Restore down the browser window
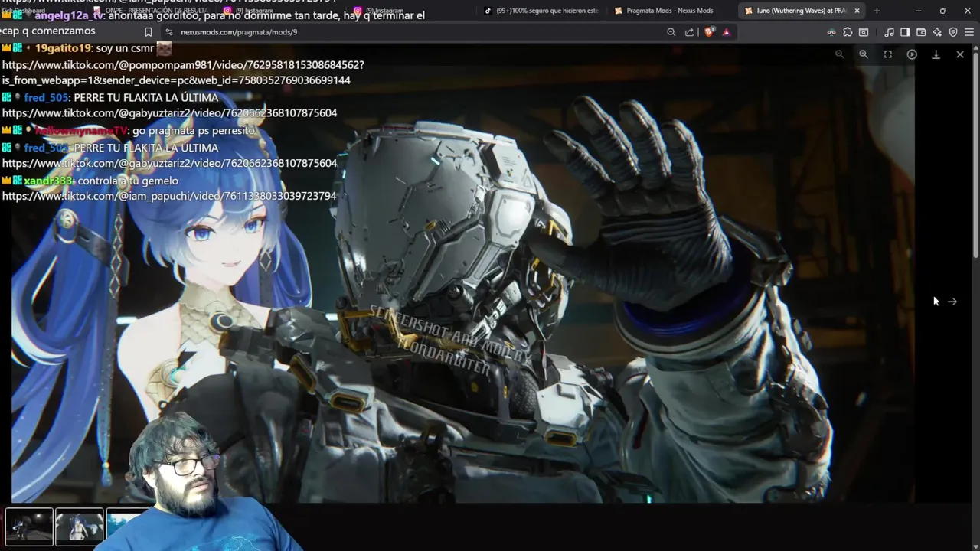The width and height of the screenshot is (980, 551). [942, 11]
